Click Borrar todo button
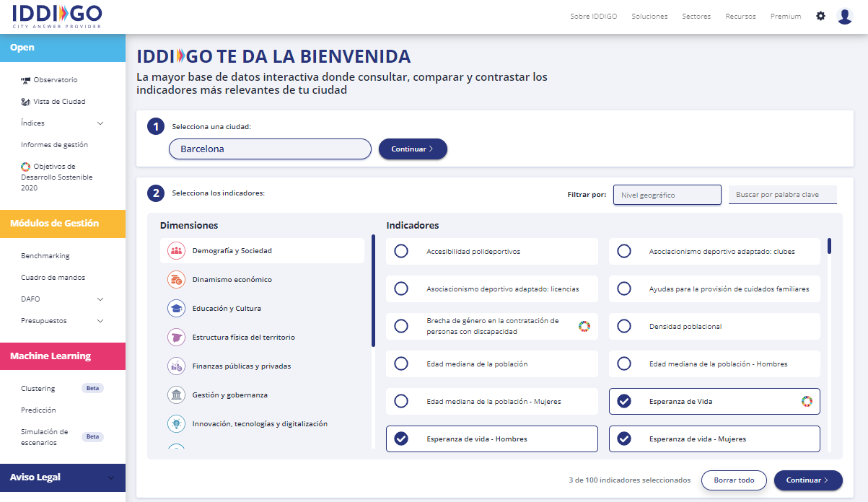This screenshot has height=502, width=868. (734, 480)
